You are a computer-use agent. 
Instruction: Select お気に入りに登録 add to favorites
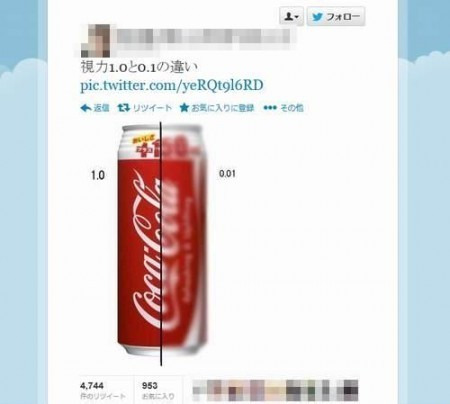[x=222, y=108]
